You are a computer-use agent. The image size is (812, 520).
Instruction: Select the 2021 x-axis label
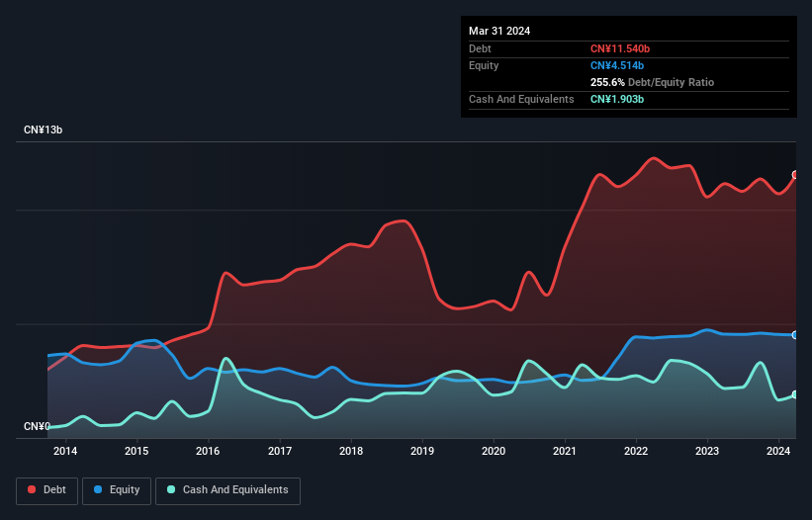coord(565,451)
